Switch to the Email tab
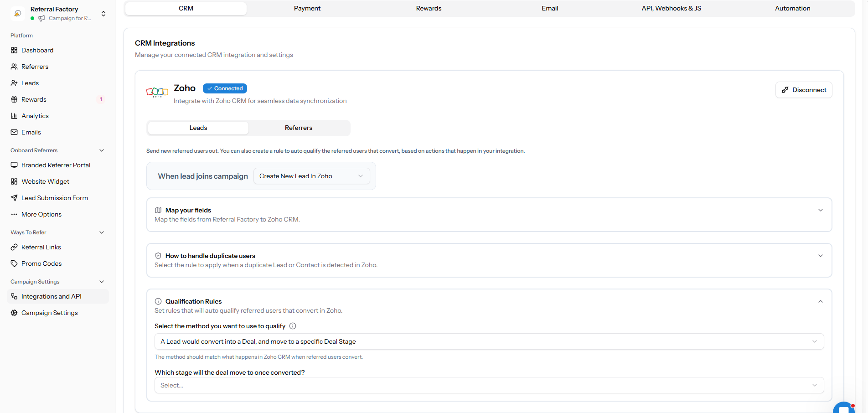868x413 pixels. tap(550, 8)
